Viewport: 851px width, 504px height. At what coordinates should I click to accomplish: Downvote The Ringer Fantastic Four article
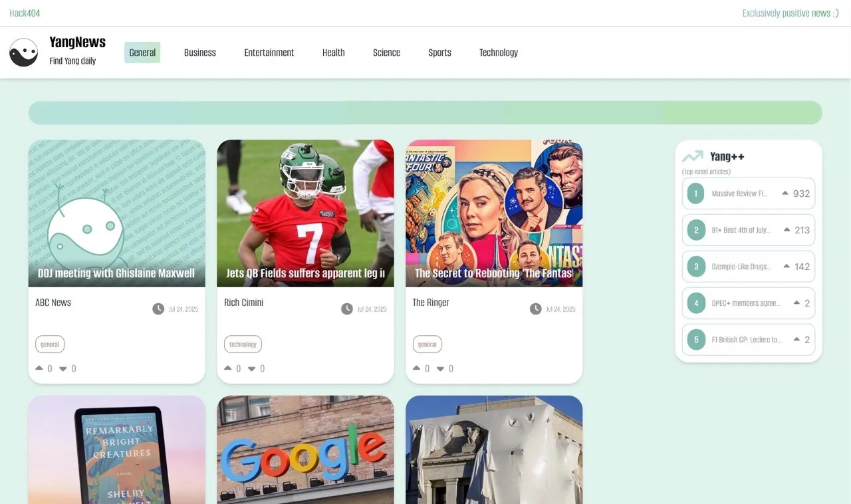pyautogui.click(x=440, y=368)
